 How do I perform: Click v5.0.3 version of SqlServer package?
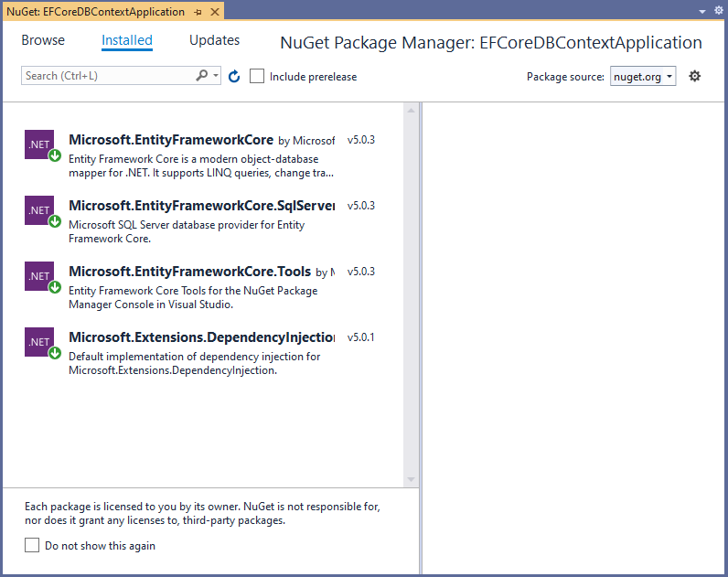[x=360, y=206]
